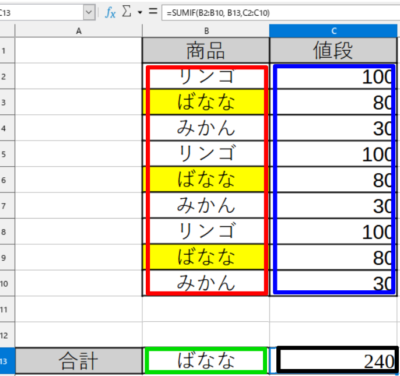Click the equals Formula icon
Screen dimensions: 400x376
(153, 12)
